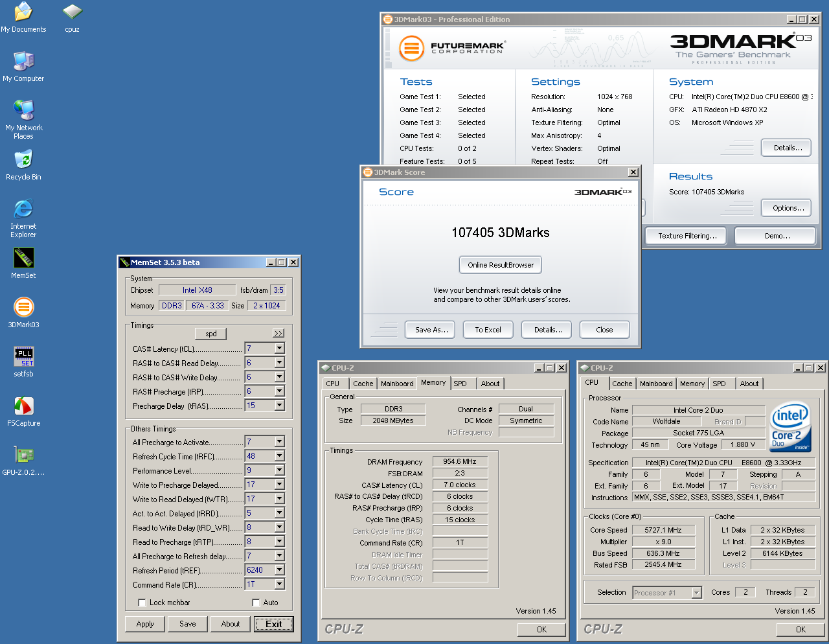Open the Precharge Delay (tRAS) dropdown
Viewport: 829px width, 644px height.
pyautogui.click(x=279, y=406)
